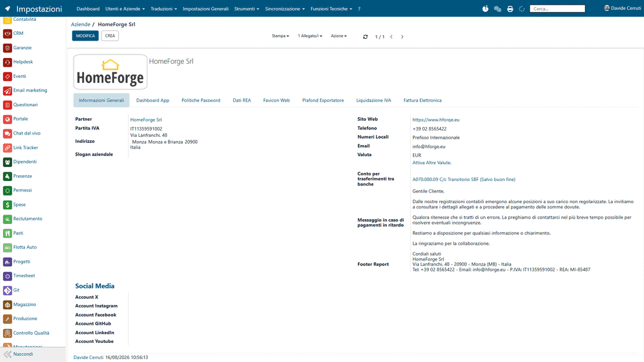Open the HomeForge Srl partner link

coord(146,120)
